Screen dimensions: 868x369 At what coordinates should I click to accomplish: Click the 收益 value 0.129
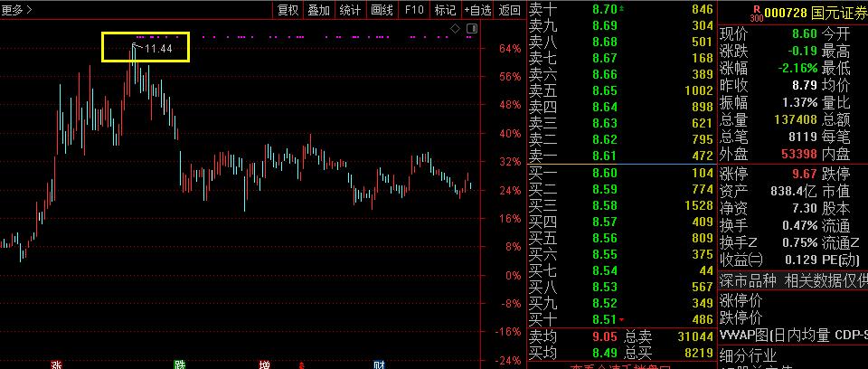pyautogui.click(x=800, y=260)
